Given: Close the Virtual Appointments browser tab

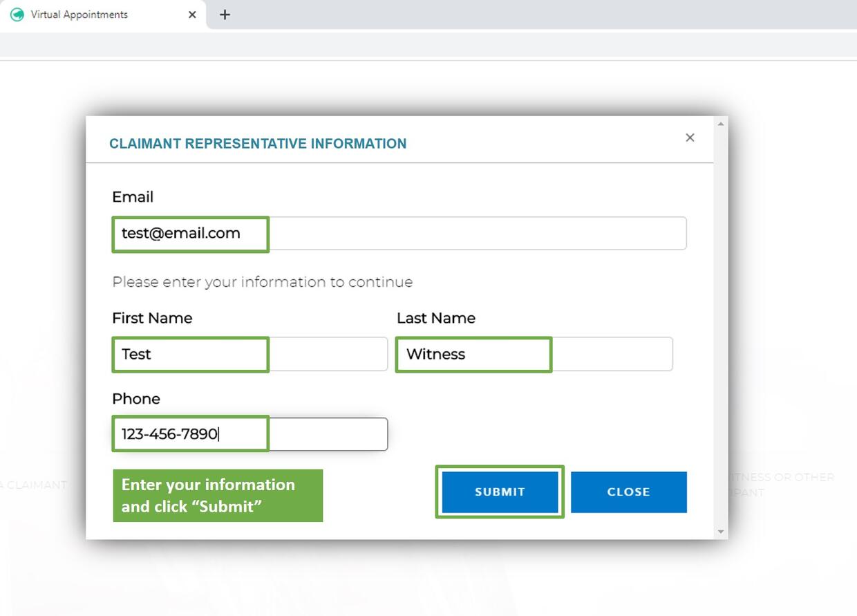Looking at the screenshot, I should [192, 15].
